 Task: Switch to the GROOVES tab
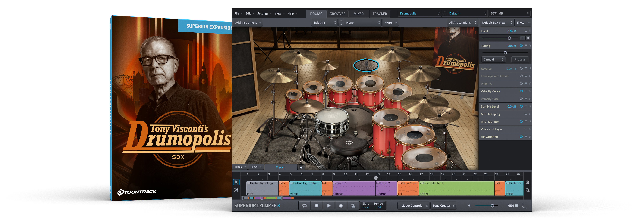pos(337,14)
